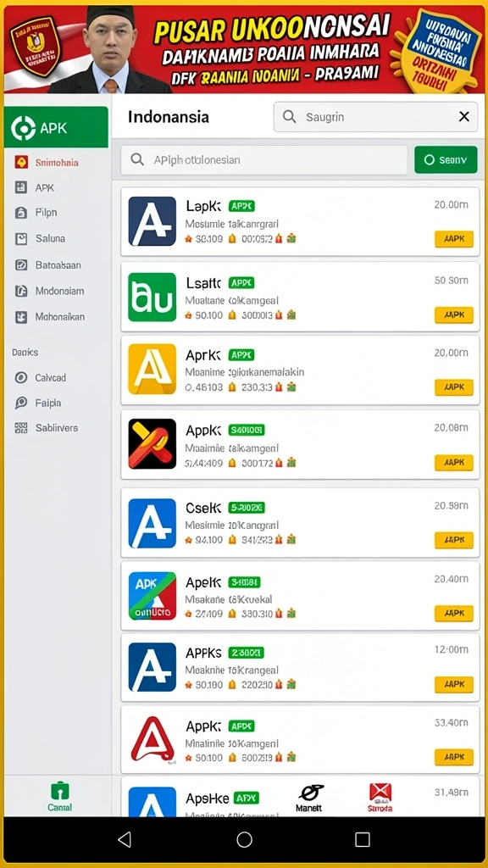Open the yellow AprK app icon
The height and width of the screenshot is (868, 488).
[152, 370]
